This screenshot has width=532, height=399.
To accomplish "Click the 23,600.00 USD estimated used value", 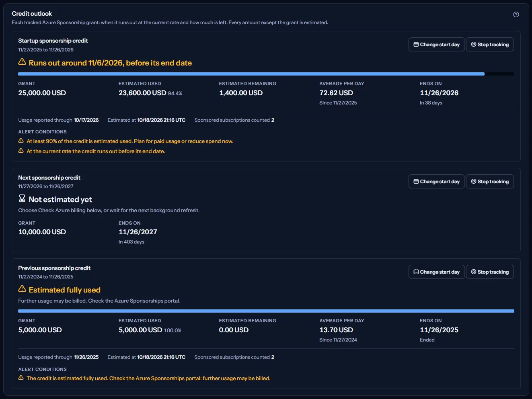I will point(142,93).
